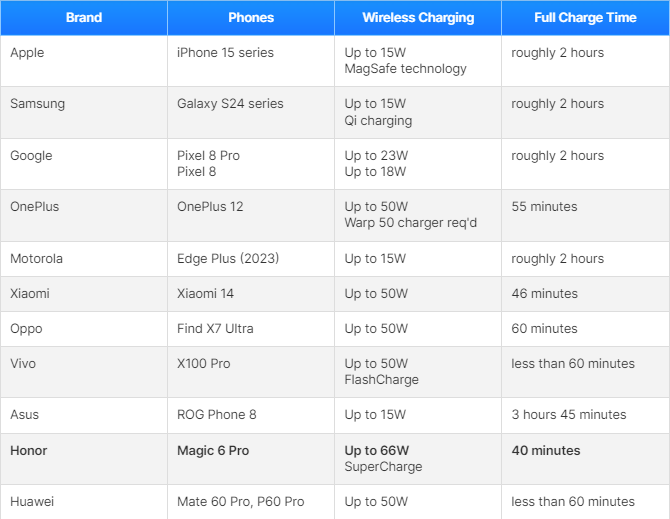Select the Apple brand cell
The width and height of the screenshot is (670, 519).
tap(27, 52)
